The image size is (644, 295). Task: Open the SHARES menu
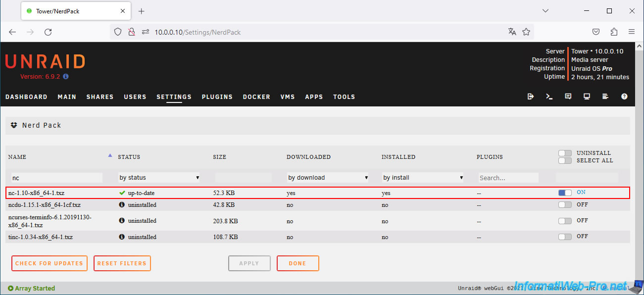100,97
